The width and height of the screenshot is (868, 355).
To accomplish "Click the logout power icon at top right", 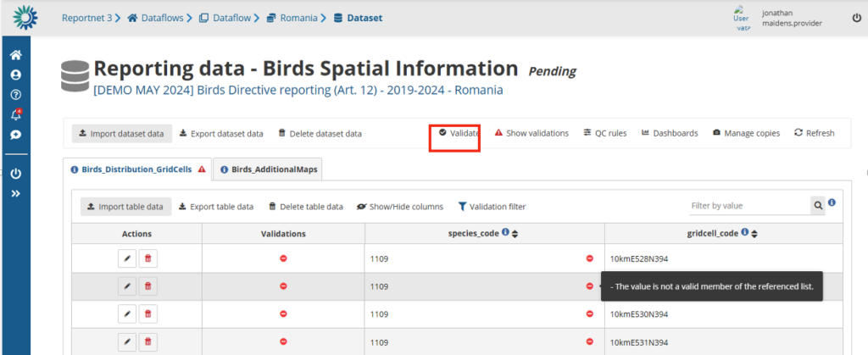I will click(x=856, y=18).
